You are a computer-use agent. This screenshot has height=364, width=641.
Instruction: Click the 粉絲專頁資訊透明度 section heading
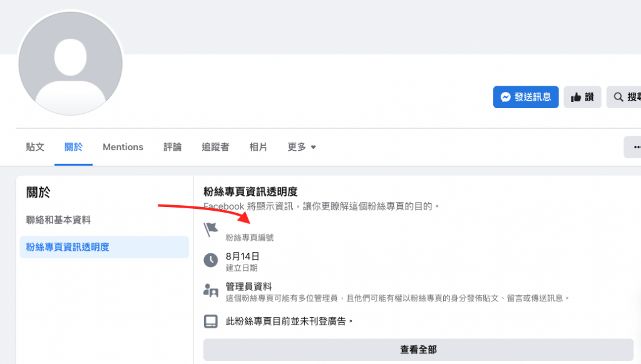coord(250,191)
